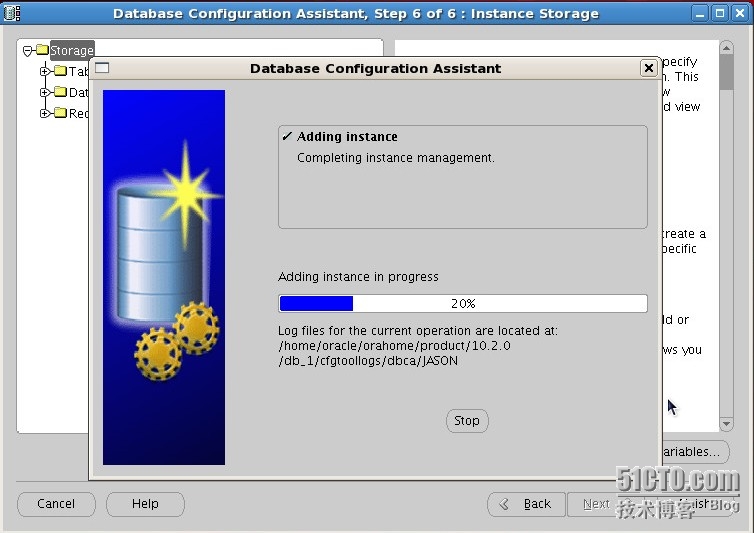Open the main window's application menu icon
The height and width of the screenshot is (533, 754).
click(x=12, y=13)
